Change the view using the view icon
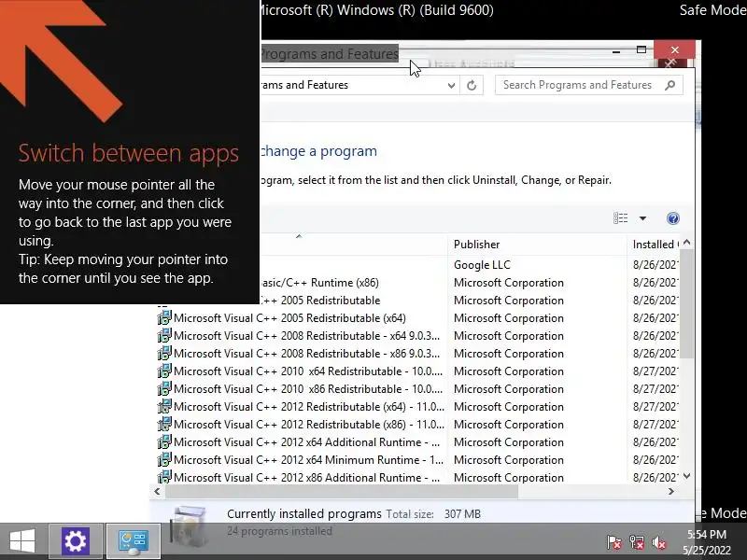Image resolution: width=747 pixels, height=560 pixels. pyautogui.click(x=620, y=218)
